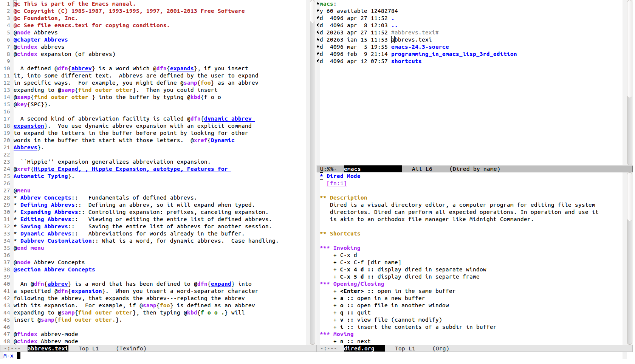Click '@findex abbrev-mode' line
Screen dimensions: 635x364
(x=46, y=334)
